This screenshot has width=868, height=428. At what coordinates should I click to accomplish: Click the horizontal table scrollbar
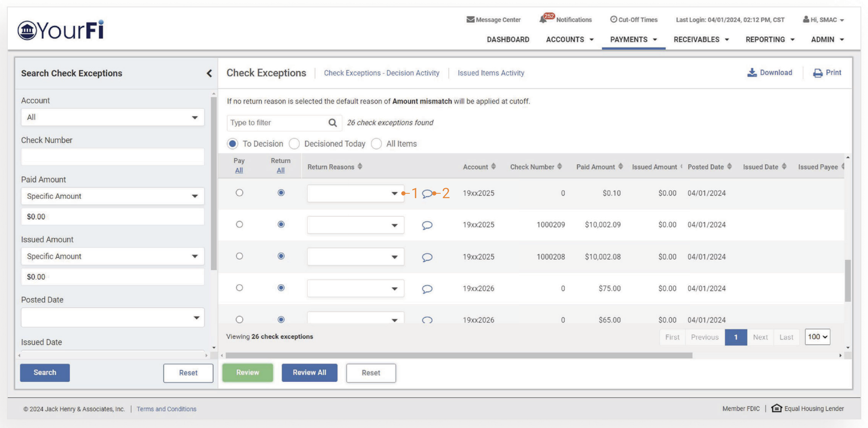(x=458, y=355)
